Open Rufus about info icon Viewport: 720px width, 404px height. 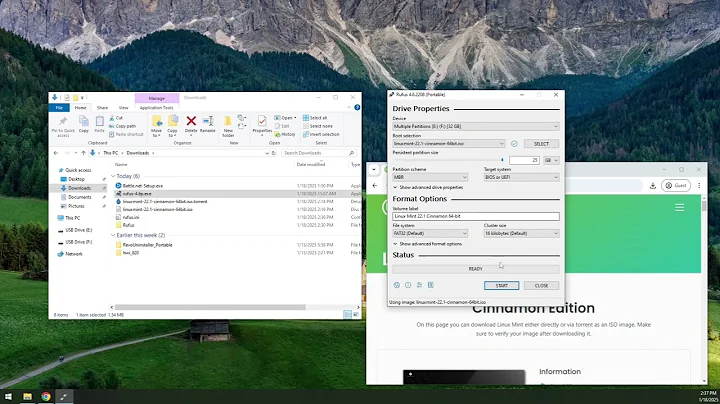[408, 285]
